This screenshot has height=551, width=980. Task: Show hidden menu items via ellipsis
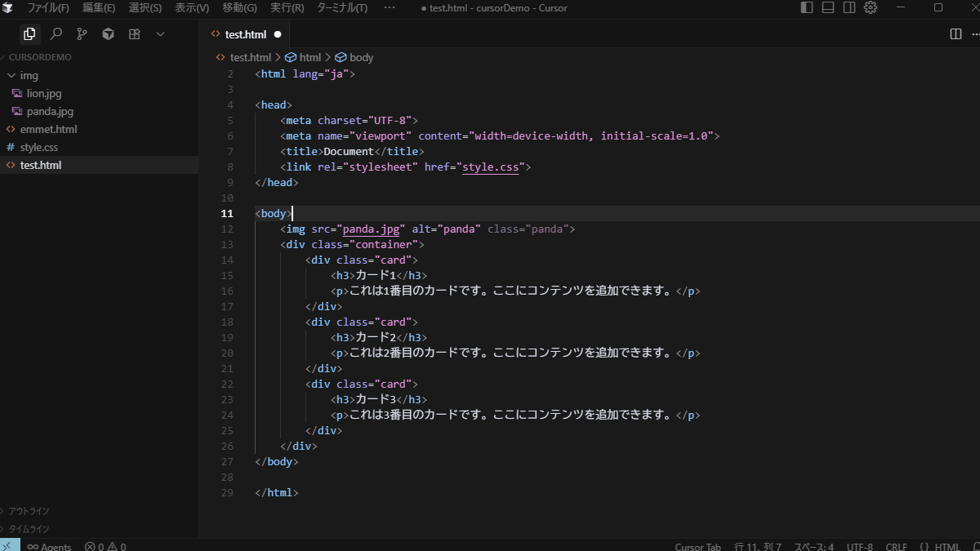click(389, 7)
